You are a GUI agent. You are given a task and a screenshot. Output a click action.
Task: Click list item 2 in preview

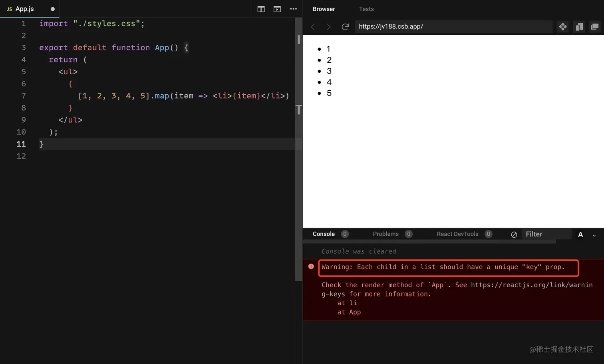tap(329, 60)
